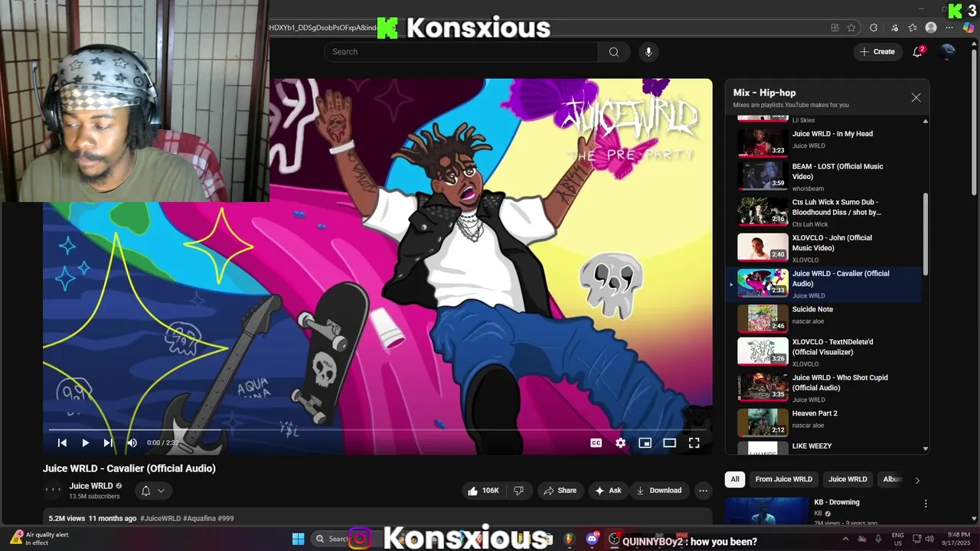Play Juice WRLD - In My Head from playlist

tap(825, 142)
